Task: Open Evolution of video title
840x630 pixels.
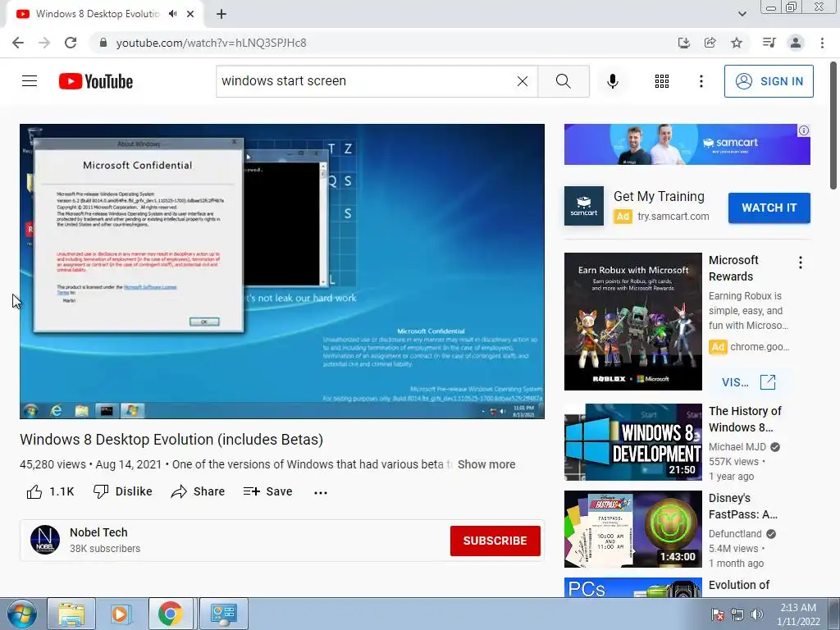Action: tap(739, 585)
